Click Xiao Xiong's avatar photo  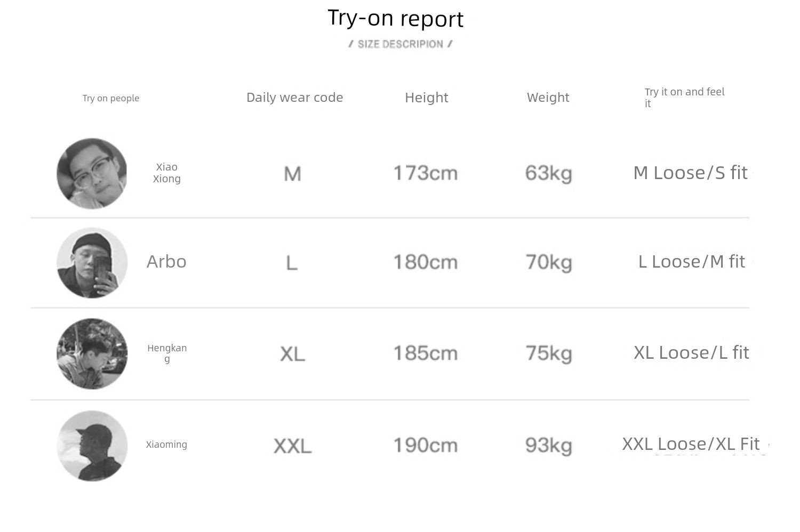92,174
